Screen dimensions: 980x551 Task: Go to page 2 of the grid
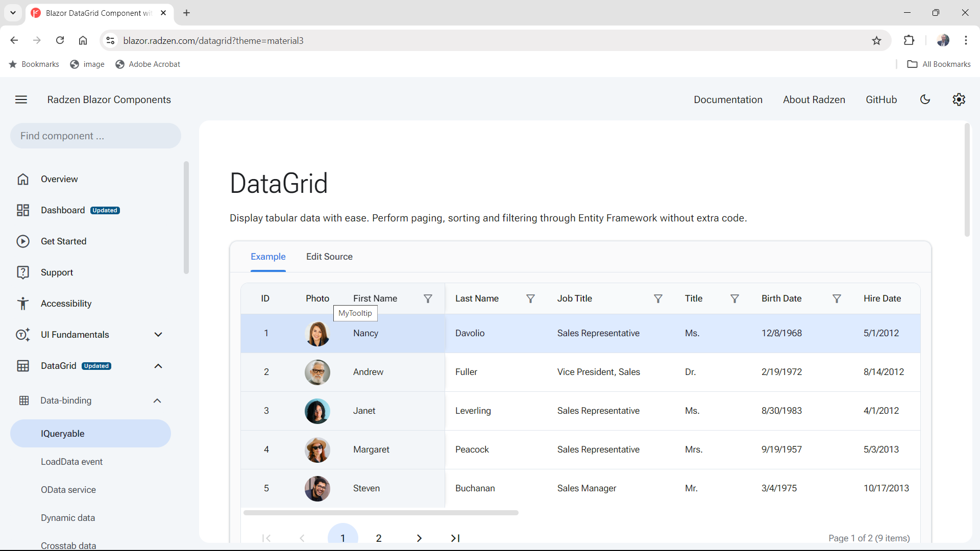tap(379, 538)
